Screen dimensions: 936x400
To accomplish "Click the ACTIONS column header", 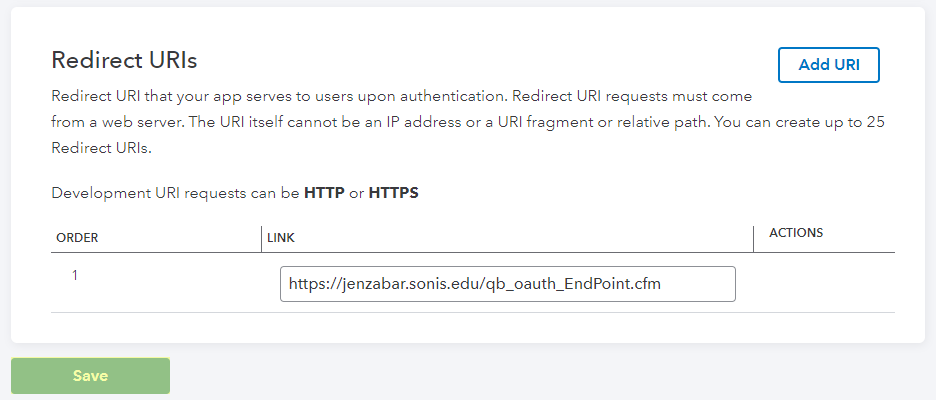I will click(x=795, y=233).
